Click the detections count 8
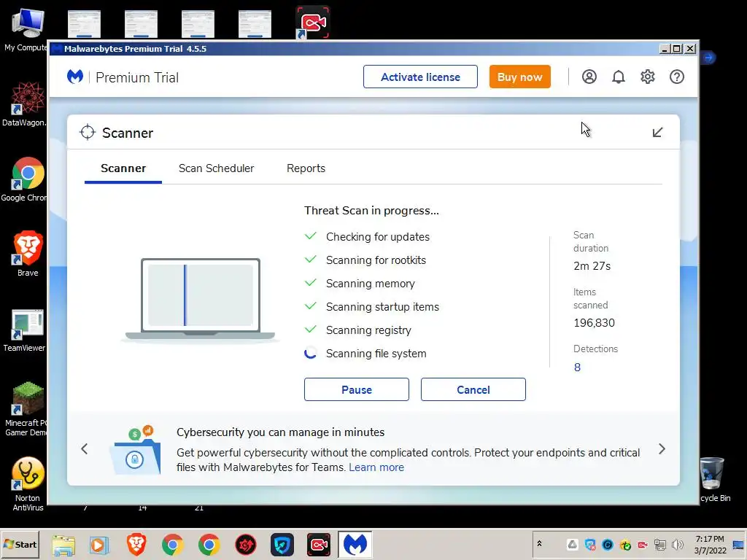The height and width of the screenshot is (560, 747). point(577,367)
